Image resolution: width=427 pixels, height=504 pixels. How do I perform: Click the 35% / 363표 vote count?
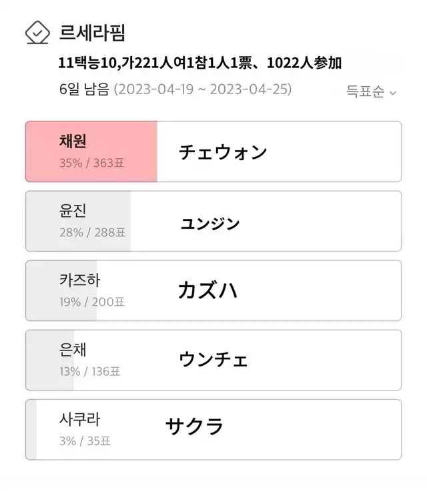coord(91,163)
